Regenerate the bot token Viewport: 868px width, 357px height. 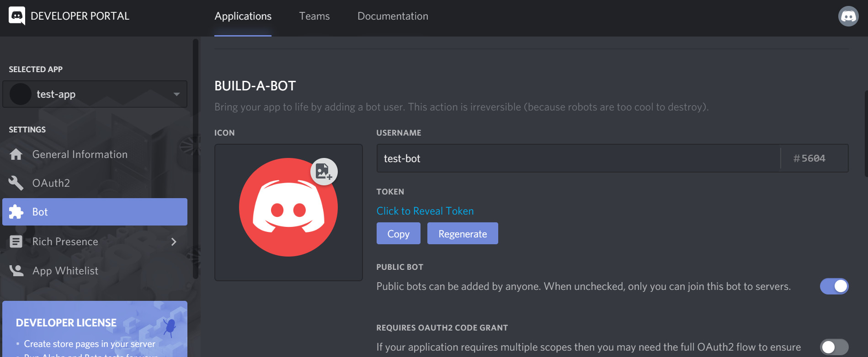point(463,233)
